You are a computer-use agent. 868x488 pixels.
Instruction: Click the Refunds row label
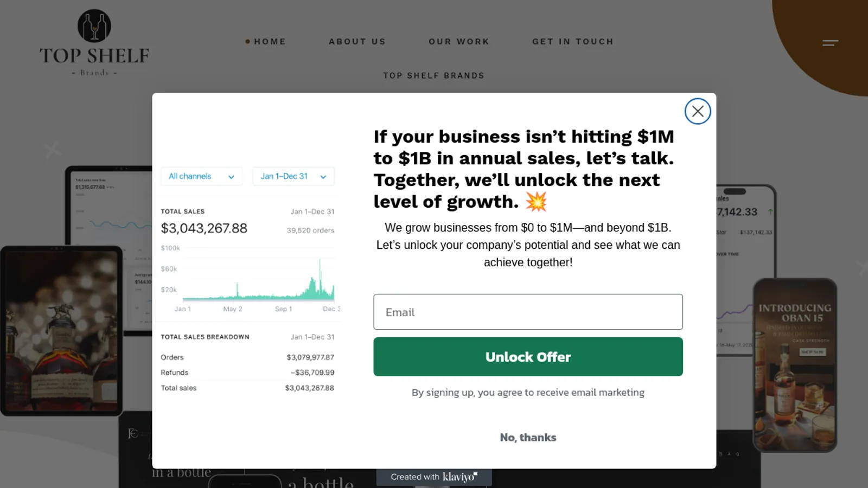174,373
